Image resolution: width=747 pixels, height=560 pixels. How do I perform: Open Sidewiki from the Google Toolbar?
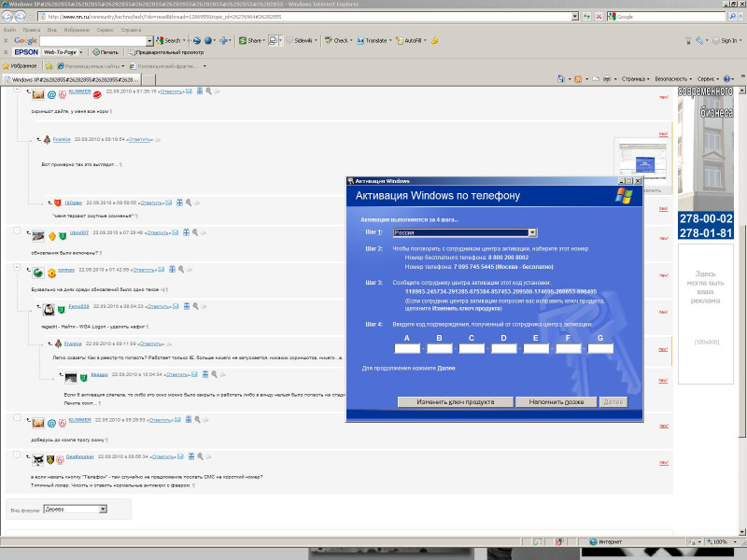point(299,40)
